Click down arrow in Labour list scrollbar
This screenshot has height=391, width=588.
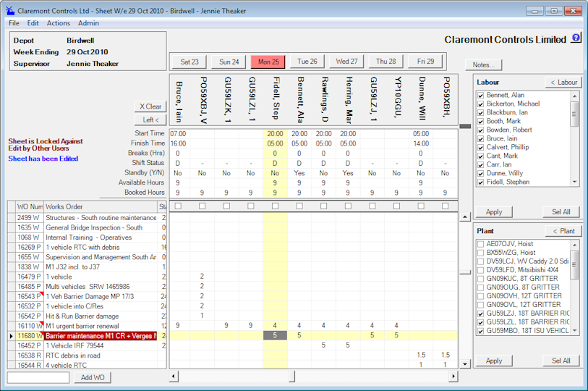575,182
